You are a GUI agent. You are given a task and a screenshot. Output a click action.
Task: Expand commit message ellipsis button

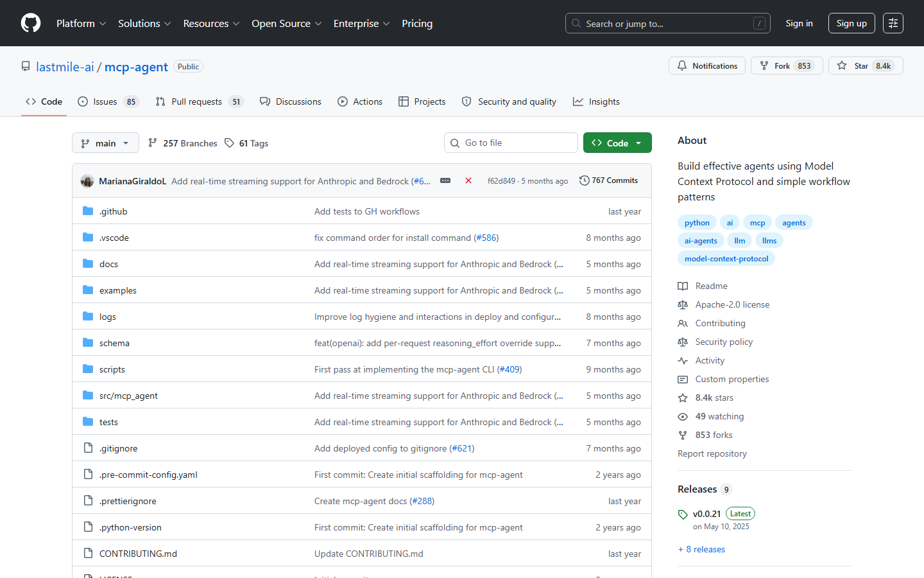445,181
